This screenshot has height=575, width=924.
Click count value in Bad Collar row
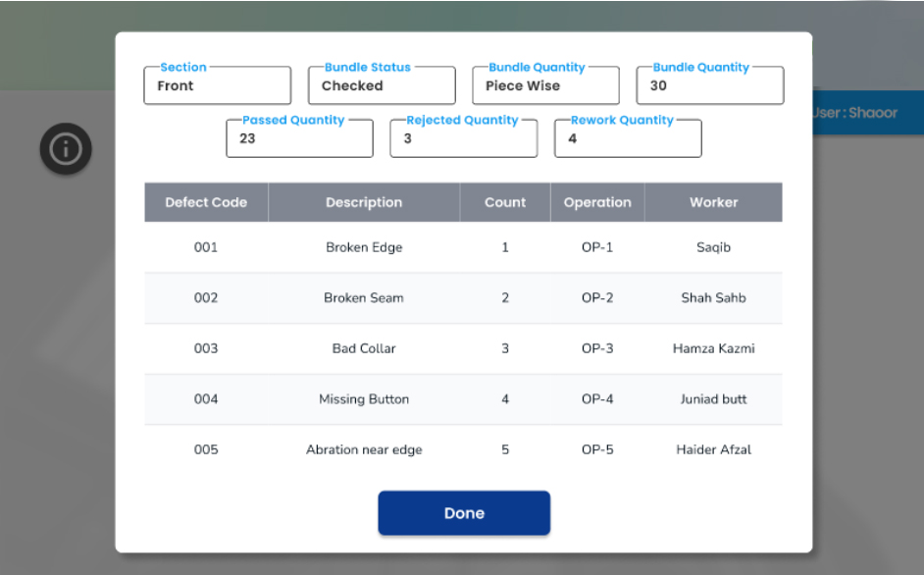(x=505, y=348)
